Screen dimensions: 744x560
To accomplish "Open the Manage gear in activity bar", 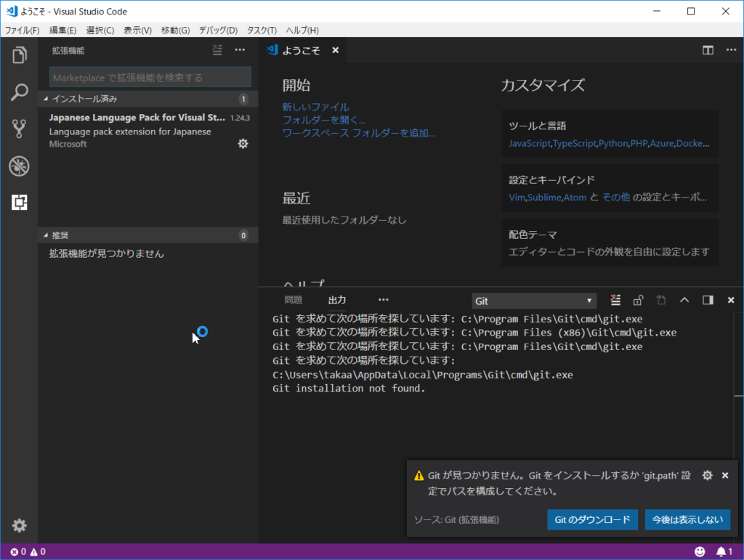I will (x=19, y=525).
